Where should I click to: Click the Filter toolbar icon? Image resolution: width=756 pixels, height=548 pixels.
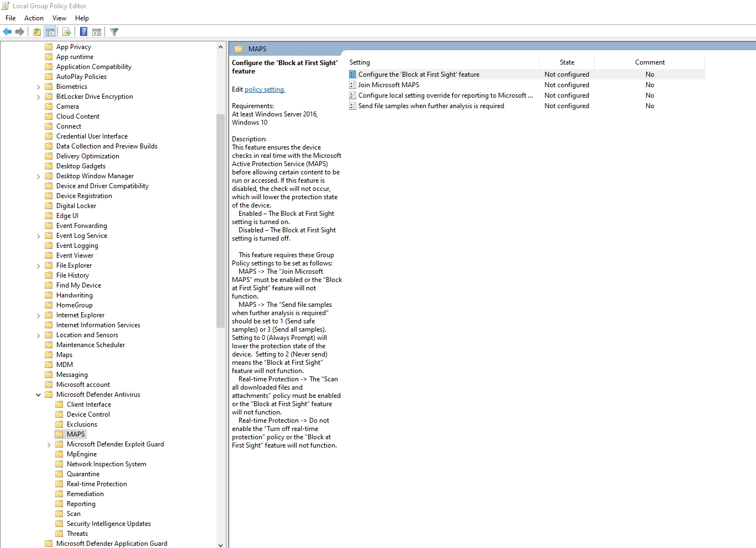coord(114,31)
